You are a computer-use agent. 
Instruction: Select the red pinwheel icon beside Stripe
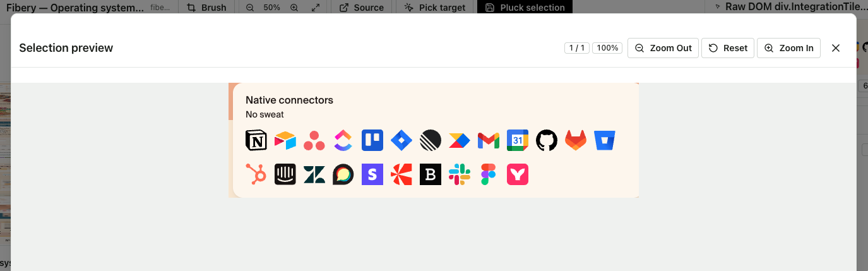pyautogui.click(x=401, y=174)
